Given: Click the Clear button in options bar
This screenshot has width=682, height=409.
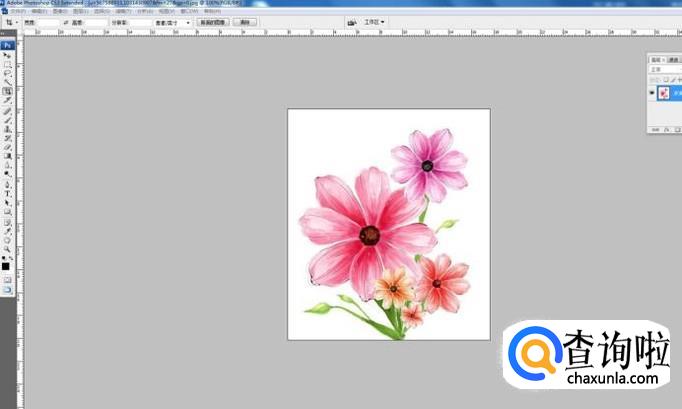Looking at the screenshot, I should pos(244,22).
